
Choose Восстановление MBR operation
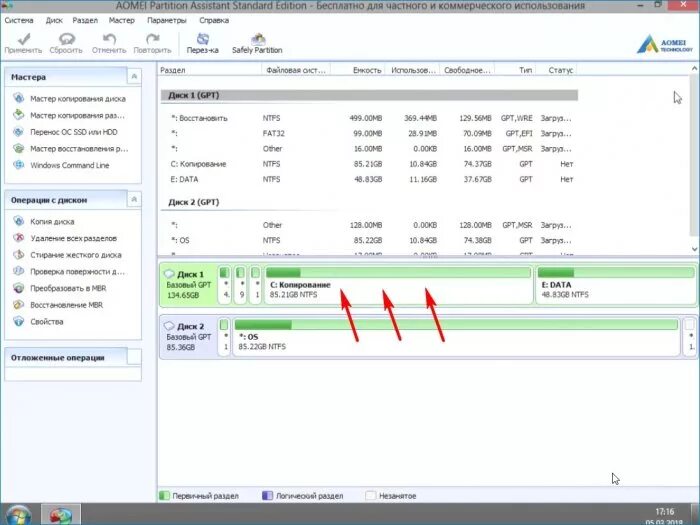pos(67,305)
